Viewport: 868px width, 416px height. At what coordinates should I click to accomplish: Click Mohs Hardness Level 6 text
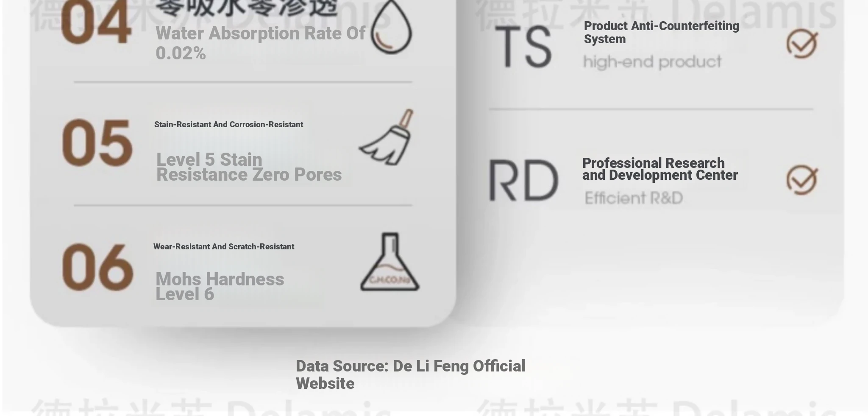coord(220,287)
